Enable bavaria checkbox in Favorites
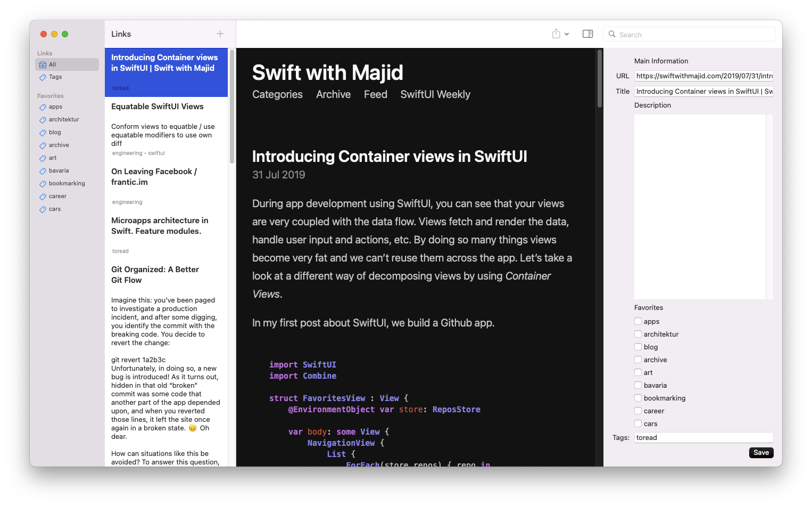The image size is (812, 506). 638,385
